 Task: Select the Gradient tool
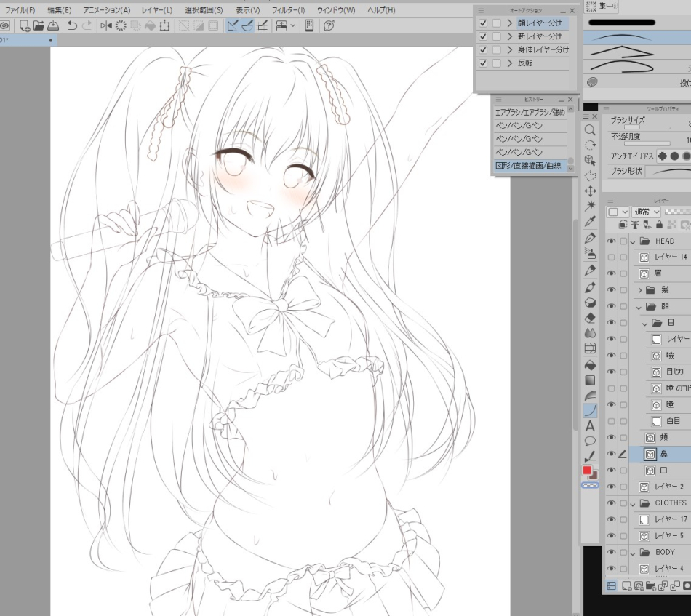click(x=590, y=380)
